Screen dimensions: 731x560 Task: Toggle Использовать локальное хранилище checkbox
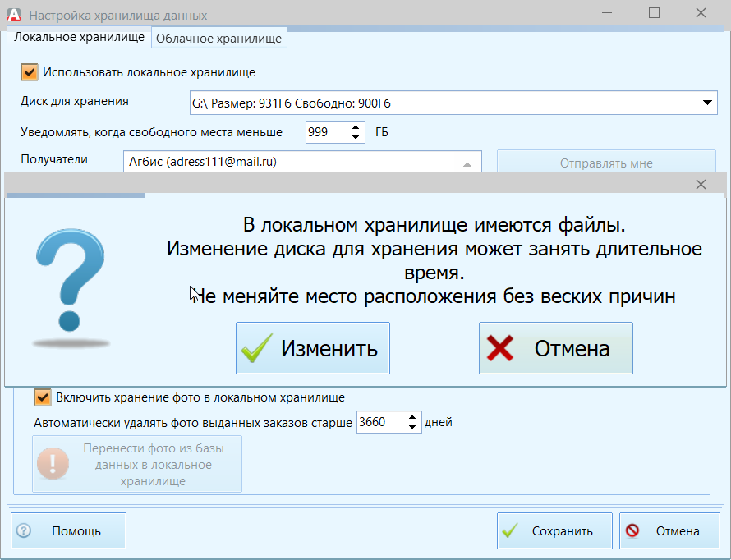[30, 72]
